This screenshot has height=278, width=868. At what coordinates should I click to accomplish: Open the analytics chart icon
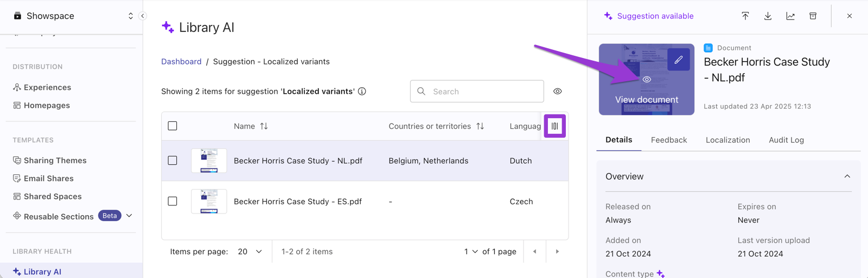point(790,16)
